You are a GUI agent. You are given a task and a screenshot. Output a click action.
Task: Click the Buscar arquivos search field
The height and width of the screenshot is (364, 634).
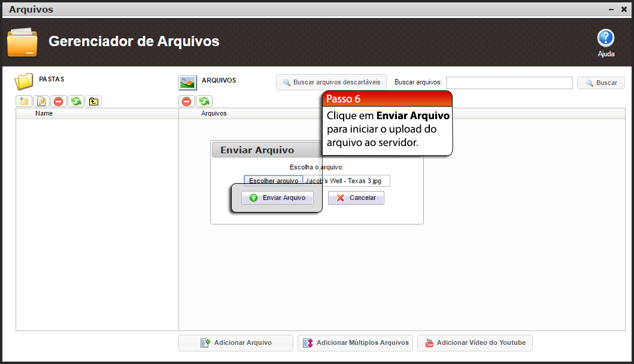tap(509, 83)
